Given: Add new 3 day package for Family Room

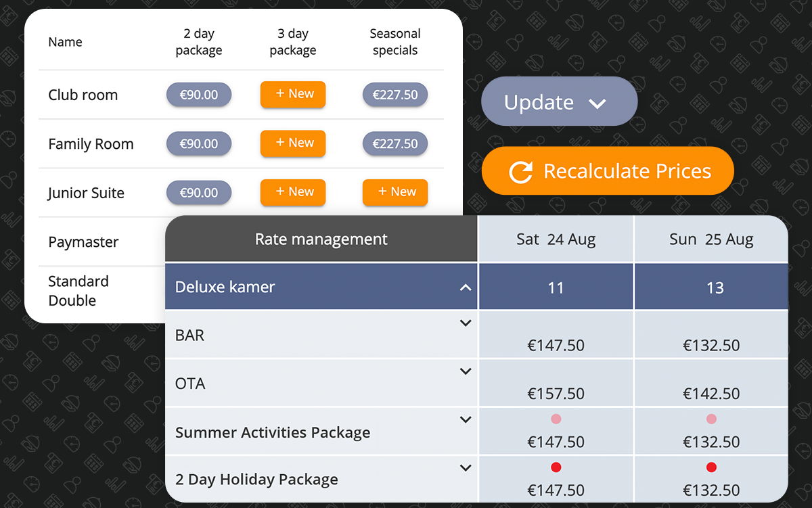Looking at the screenshot, I should coord(293,143).
